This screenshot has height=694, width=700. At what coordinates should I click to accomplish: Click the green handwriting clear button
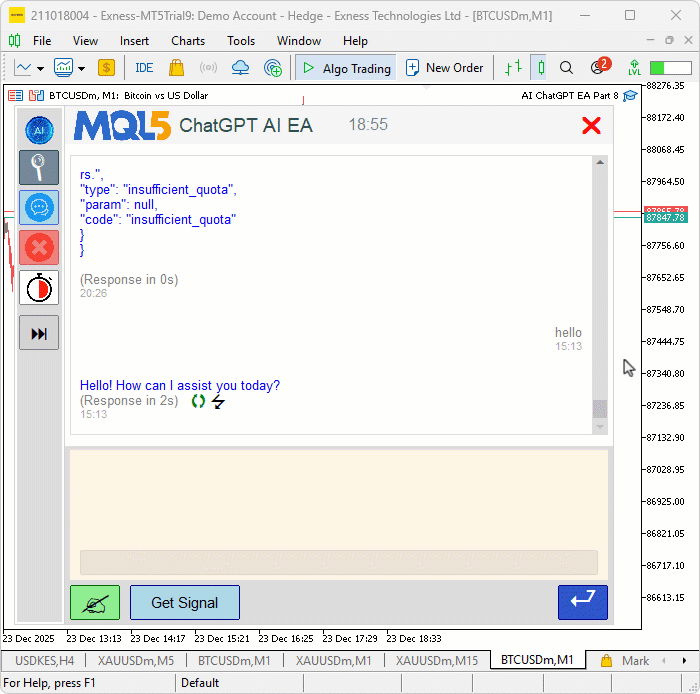click(x=95, y=602)
